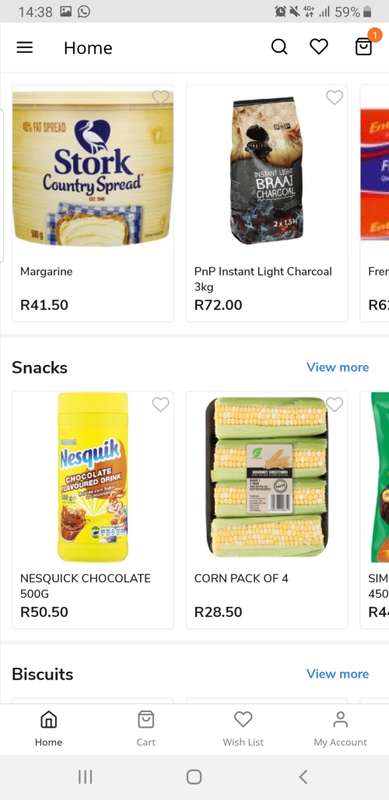
Task: Tap the Android recent apps button
Action: [85, 777]
